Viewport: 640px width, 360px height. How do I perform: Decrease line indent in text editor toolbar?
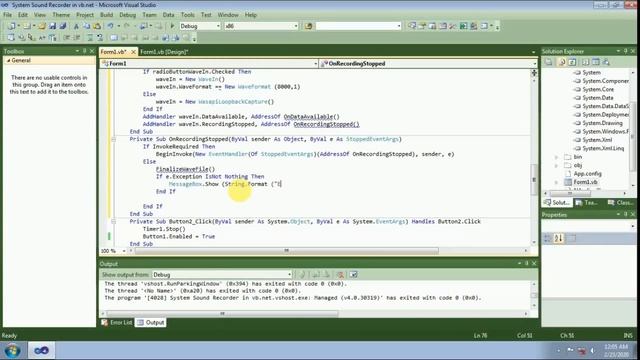[x=67, y=38]
